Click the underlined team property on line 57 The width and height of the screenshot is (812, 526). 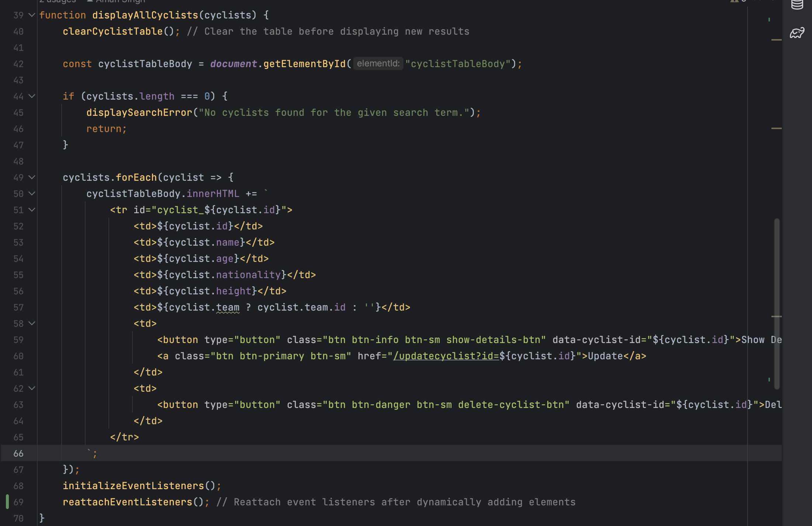[228, 307]
